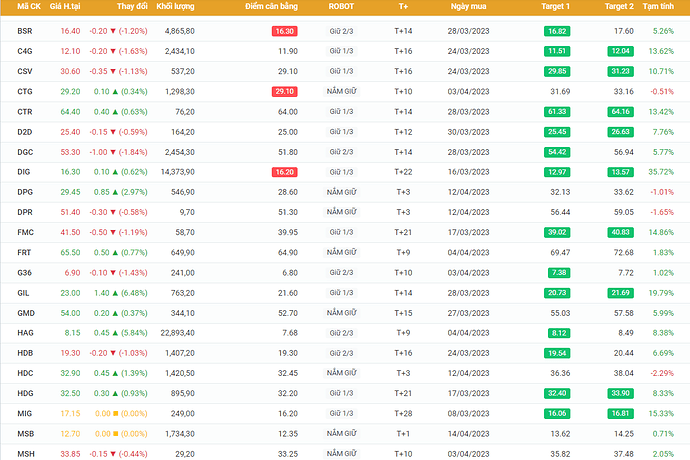690x460 pixels.
Task: Sort by the Tạm tính column
Action: click(658, 7)
